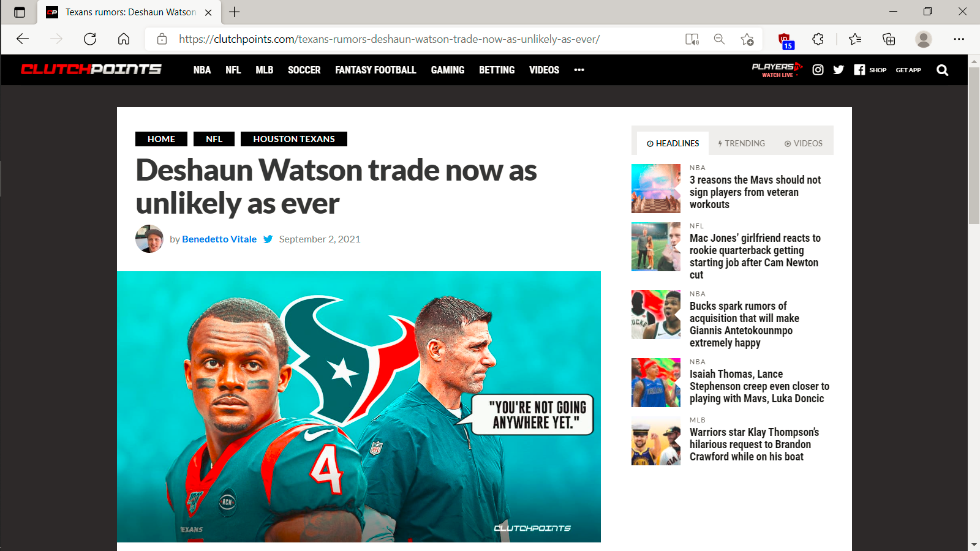Open the SOCCER nav menu

click(x=304, y=70)
